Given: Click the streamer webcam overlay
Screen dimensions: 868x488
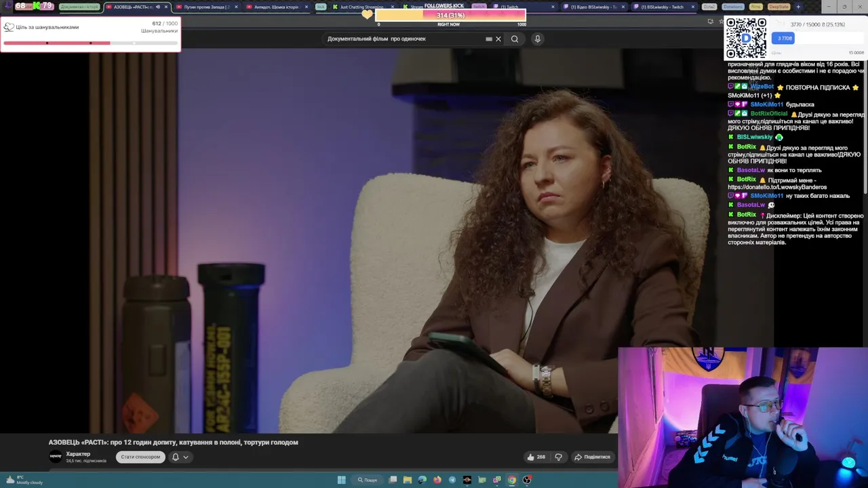Looking at the screenshot, I should (x=743, y=418).
